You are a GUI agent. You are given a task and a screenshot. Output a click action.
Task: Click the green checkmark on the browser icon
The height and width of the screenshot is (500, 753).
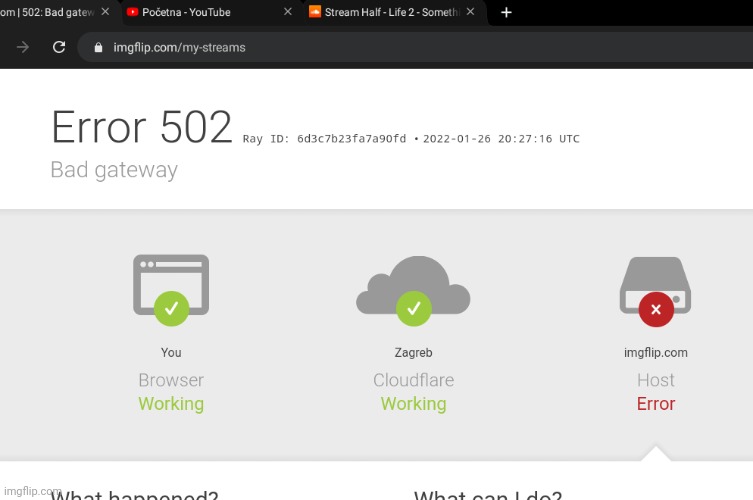[171, 309]
